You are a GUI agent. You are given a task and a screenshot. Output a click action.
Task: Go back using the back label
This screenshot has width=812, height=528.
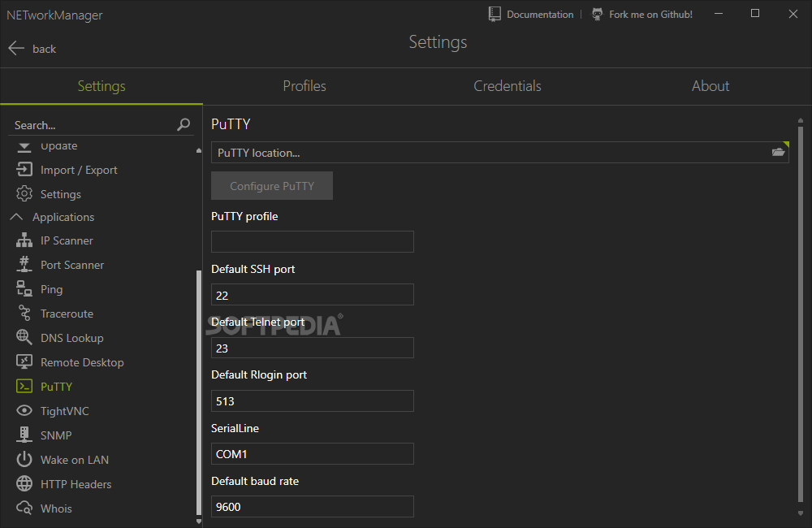pos(44,49)
